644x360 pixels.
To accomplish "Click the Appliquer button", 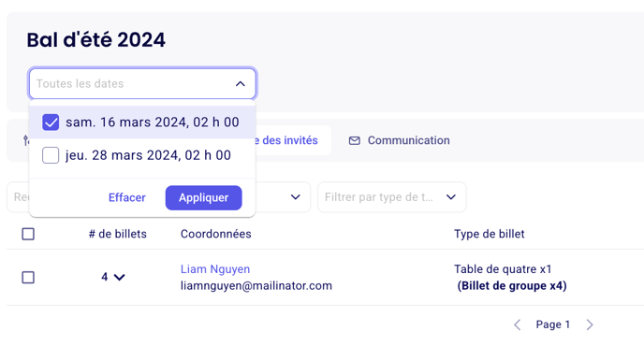I will (x=204, y=198).
